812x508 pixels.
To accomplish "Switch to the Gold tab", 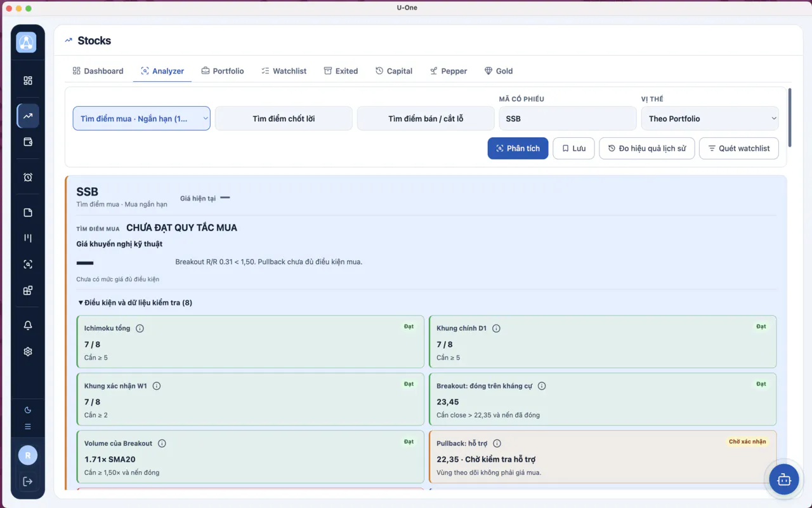I will coord(499,71).
